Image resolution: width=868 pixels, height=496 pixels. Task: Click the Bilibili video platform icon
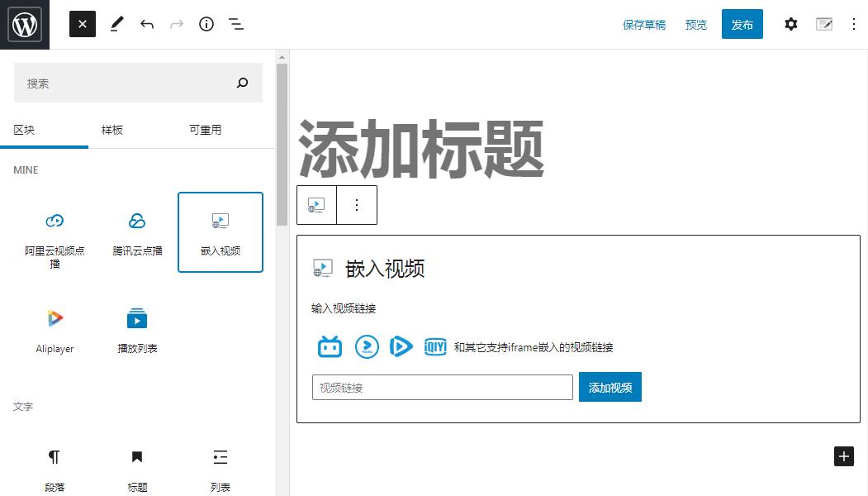[330, 347]
